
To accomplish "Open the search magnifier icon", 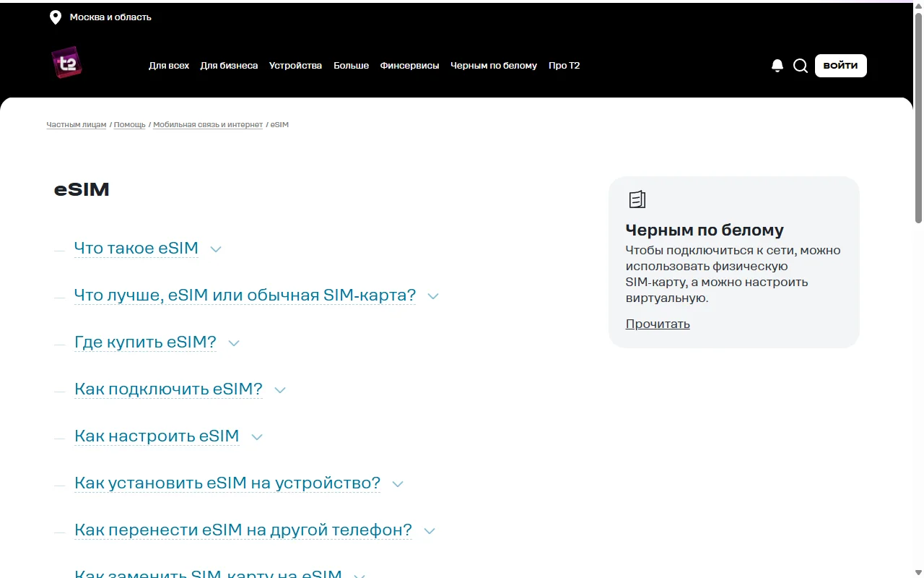I will click(x=801, y=66).
